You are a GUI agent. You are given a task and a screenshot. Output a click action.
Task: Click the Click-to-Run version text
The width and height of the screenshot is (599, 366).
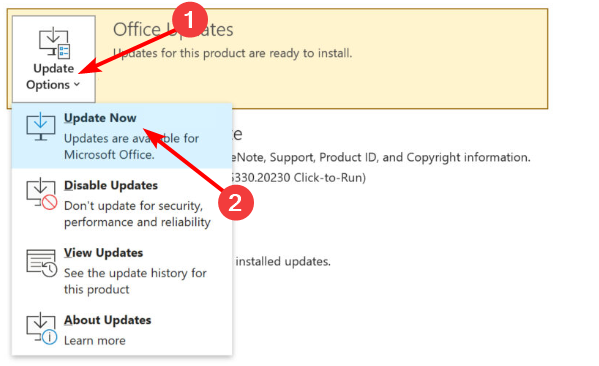click(x=298, y=178)
